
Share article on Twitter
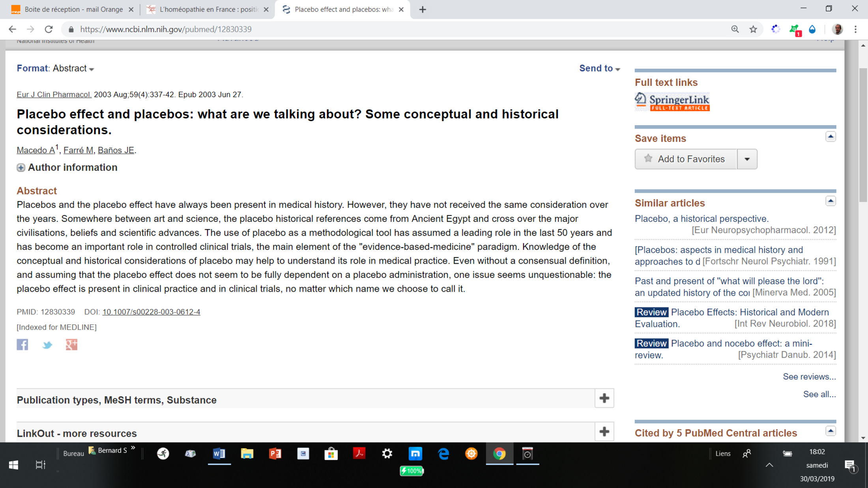pos(47,345)
